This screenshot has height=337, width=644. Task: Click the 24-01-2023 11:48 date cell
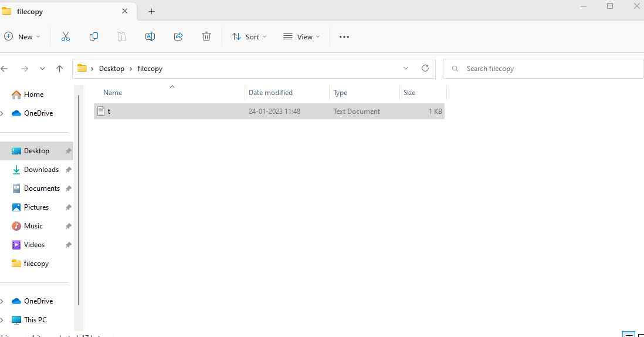274,112
